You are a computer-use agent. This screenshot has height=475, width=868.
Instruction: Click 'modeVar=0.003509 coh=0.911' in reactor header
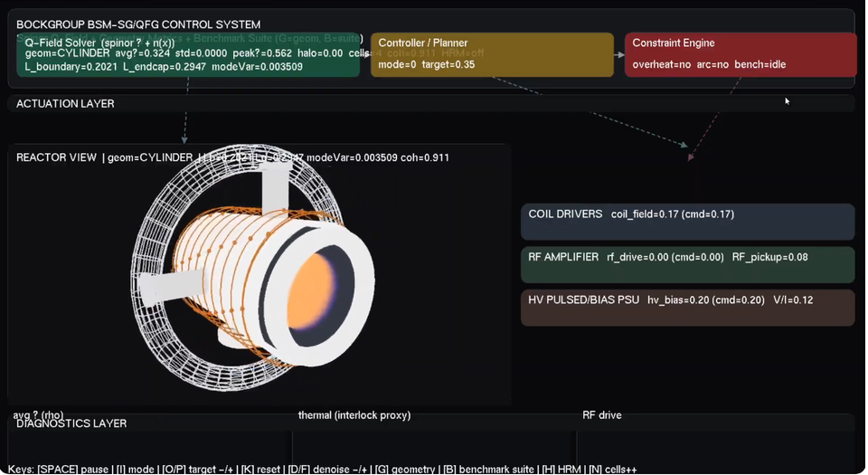coord(378,157)
